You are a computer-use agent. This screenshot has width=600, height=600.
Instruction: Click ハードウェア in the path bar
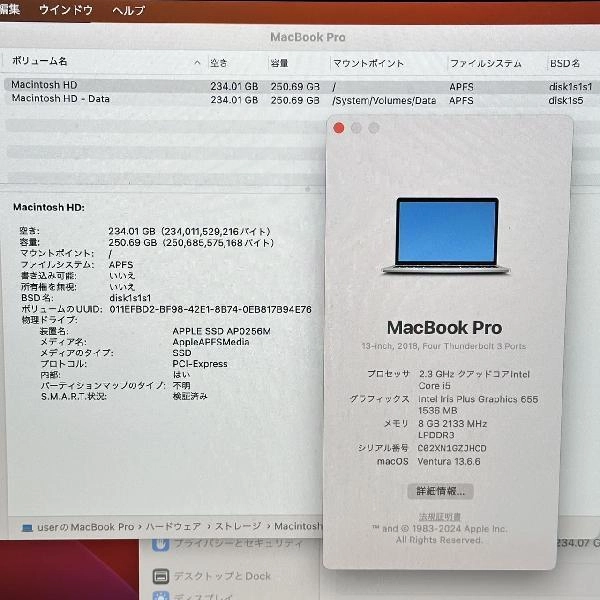[173, 527]
